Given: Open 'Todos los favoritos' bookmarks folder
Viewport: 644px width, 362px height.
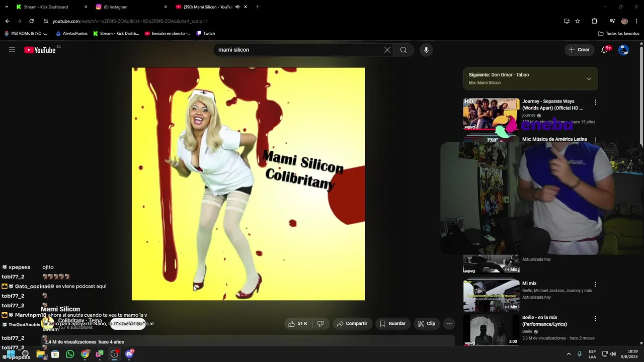Looking at the screenshot, I should [x=619, y=34].
